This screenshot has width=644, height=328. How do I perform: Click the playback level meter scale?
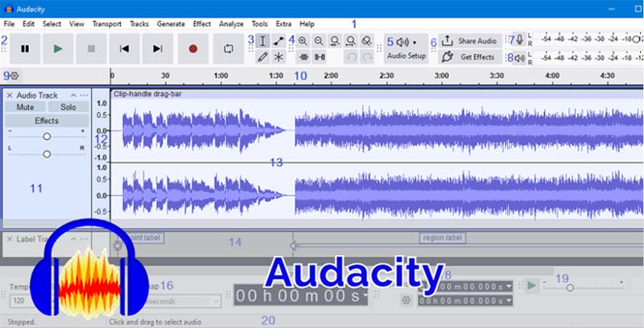coord(592,58)
